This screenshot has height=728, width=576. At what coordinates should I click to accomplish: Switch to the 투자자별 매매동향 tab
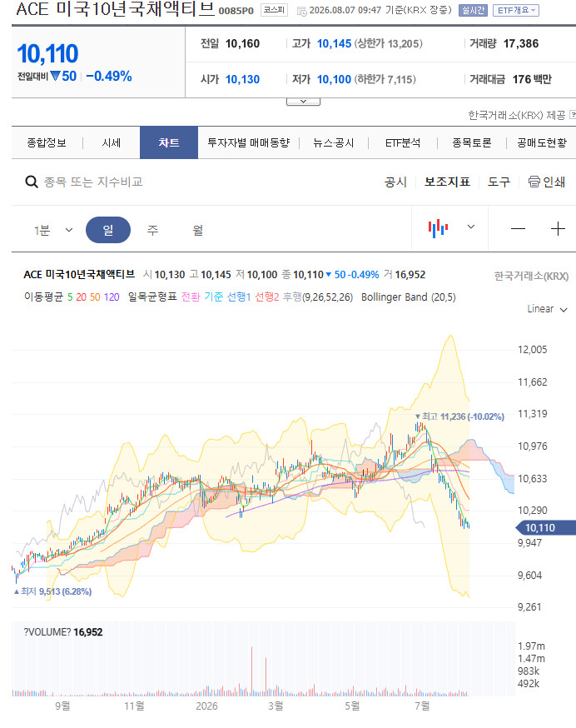coord(249,142)
